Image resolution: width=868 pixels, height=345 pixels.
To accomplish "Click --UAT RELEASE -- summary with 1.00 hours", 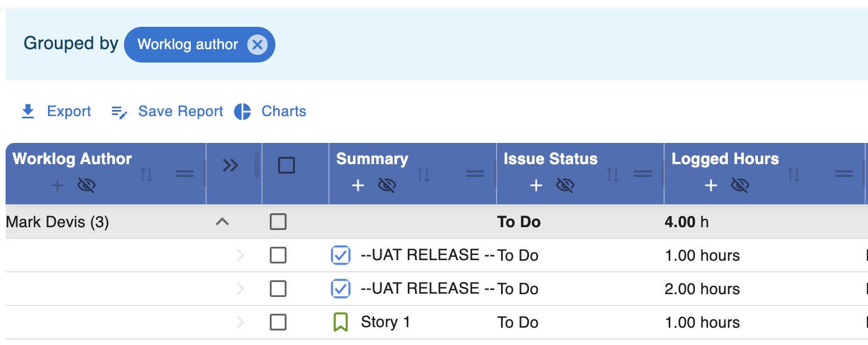I will (x=428, y=255).
